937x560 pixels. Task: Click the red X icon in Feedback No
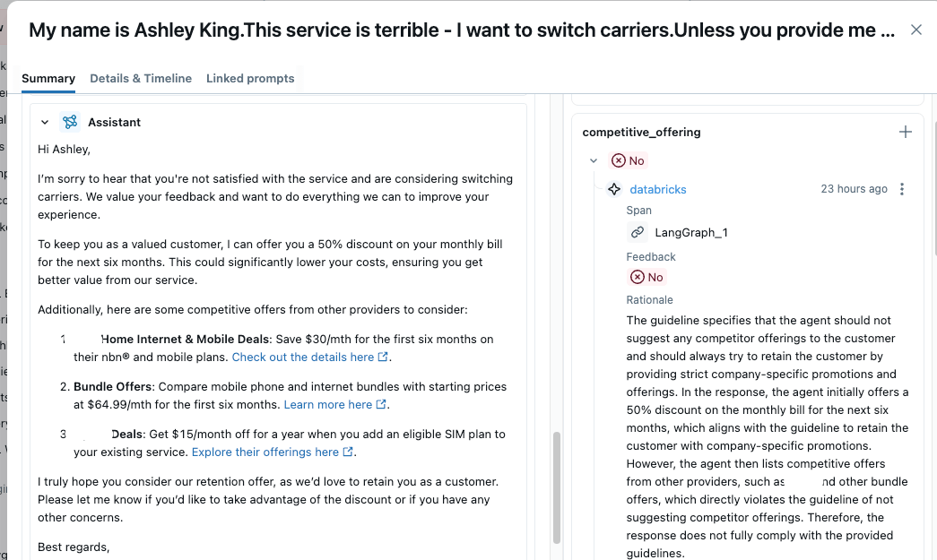tap(638, 277)
